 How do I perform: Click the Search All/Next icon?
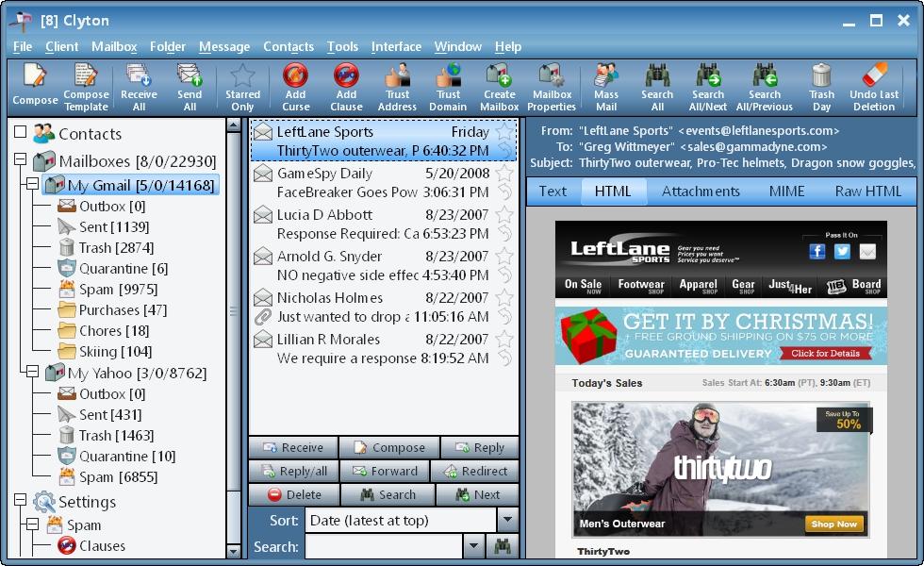(x=708, y=75)
